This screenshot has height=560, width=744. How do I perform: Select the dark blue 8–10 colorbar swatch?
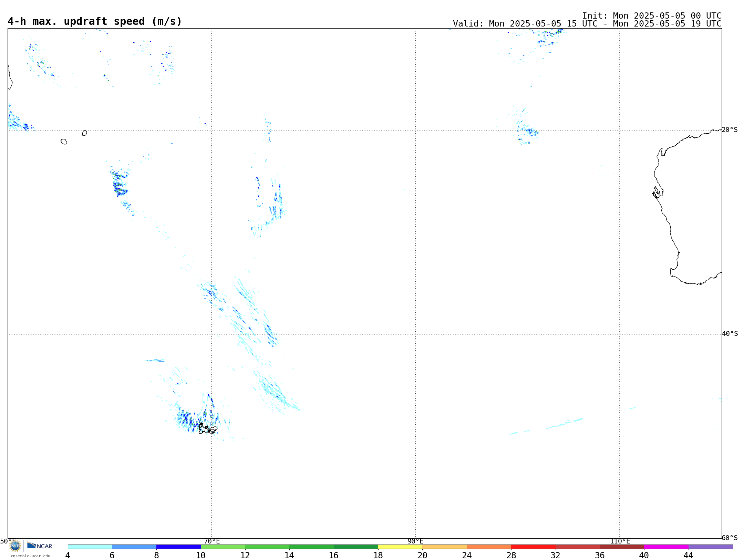coord(178,547)
